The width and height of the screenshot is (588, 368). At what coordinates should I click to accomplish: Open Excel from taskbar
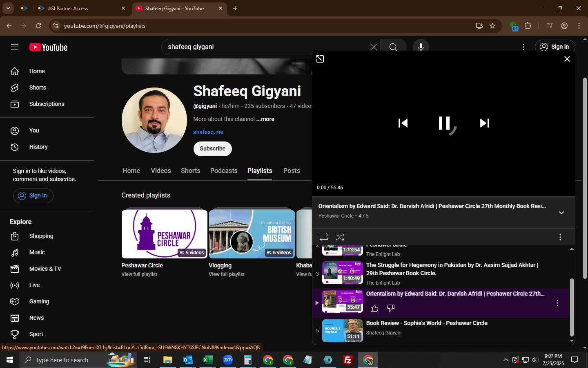(207, 360)
